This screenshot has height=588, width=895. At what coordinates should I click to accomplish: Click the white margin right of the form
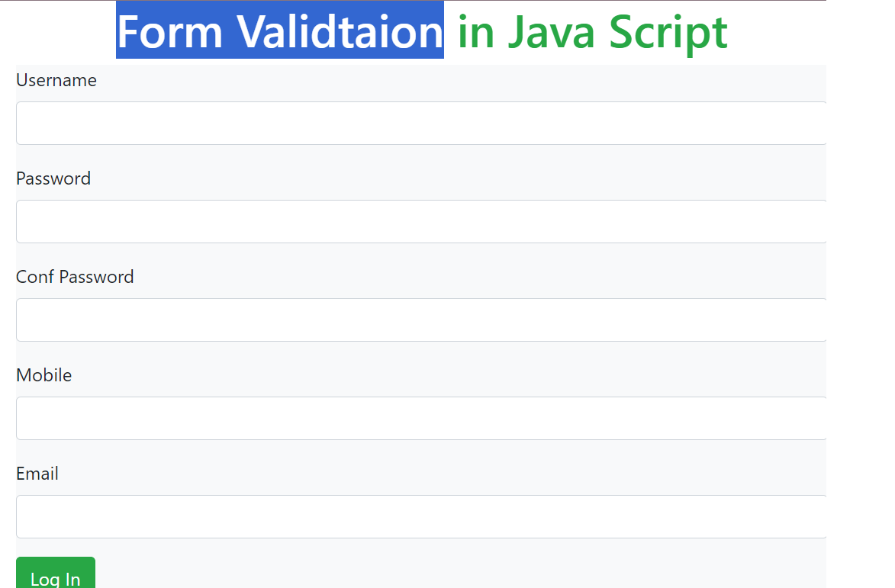[861, 305]
